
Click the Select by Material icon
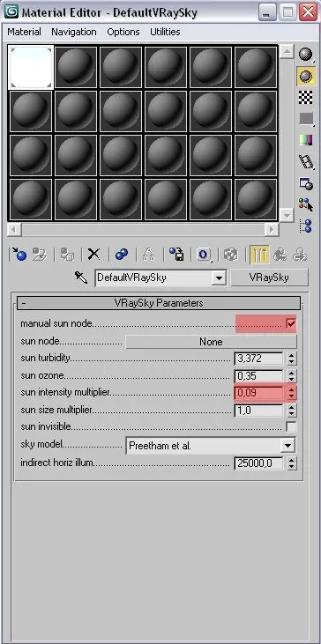tap(306, 204)
